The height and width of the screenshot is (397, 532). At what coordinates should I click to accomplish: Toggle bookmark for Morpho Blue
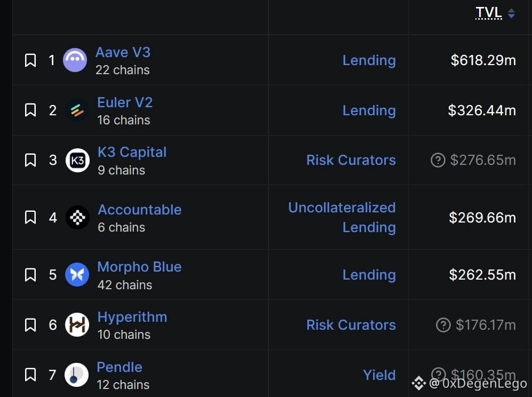[x=30, y=274]
